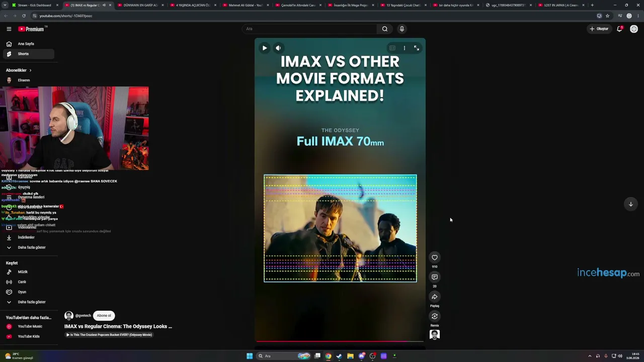Click the search magnifier button
The width and height of the screenshot is (644, 362).
point(385,29)
